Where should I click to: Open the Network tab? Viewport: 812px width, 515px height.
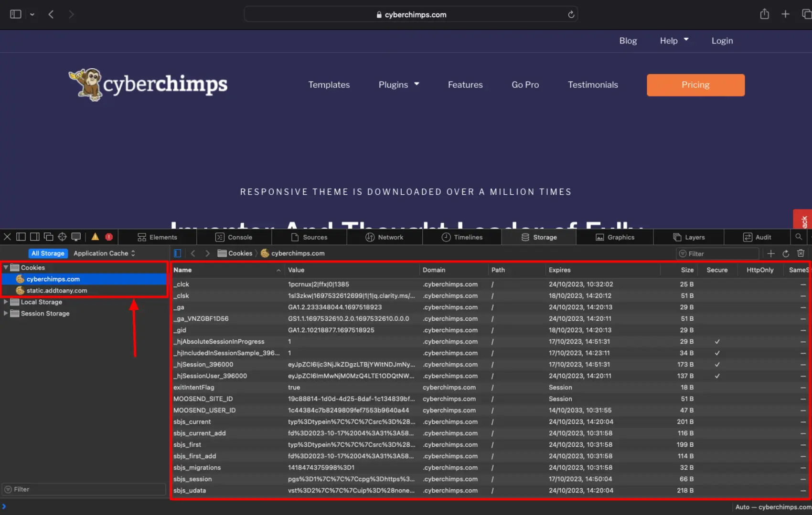coord(385,237)
